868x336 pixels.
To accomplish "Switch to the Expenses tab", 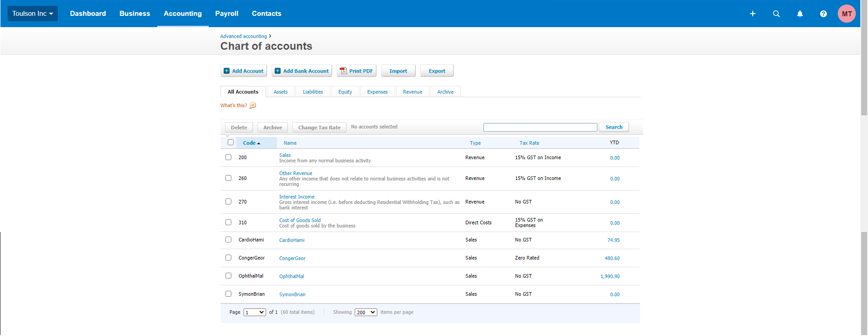I will (377, 92).
